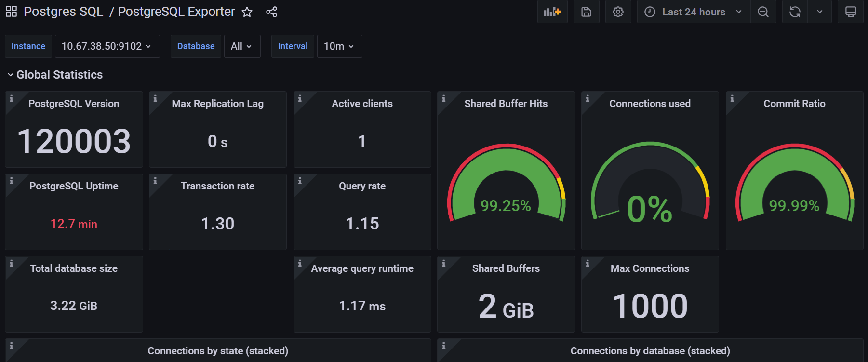Viewport: 868px width, 362px height.
Task: Show info for Query rate panel
Action: click(300, 181)
